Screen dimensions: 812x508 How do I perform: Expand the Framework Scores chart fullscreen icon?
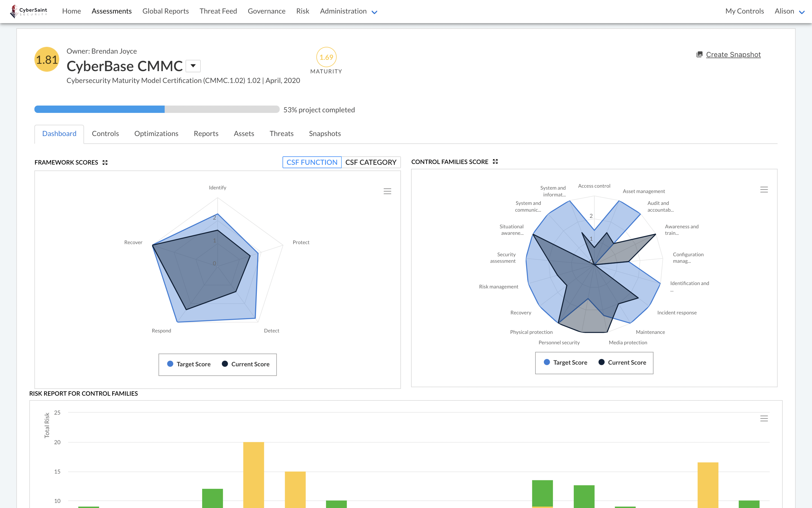105,163
